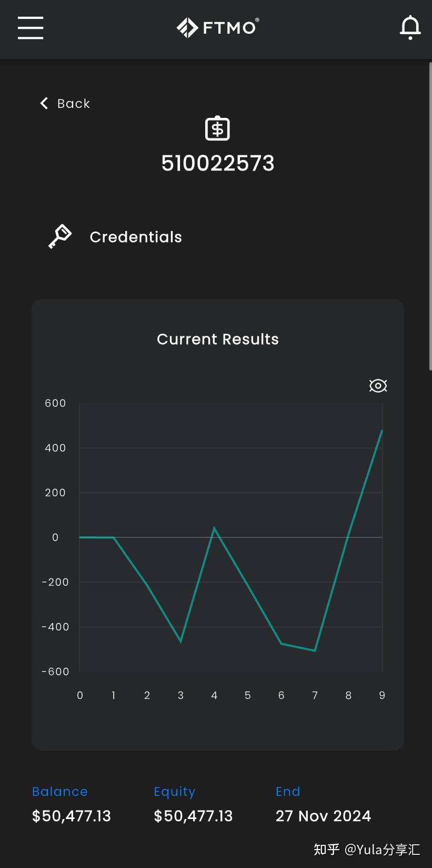
Task: Open the notifications bell
Action: coord(410,27)
